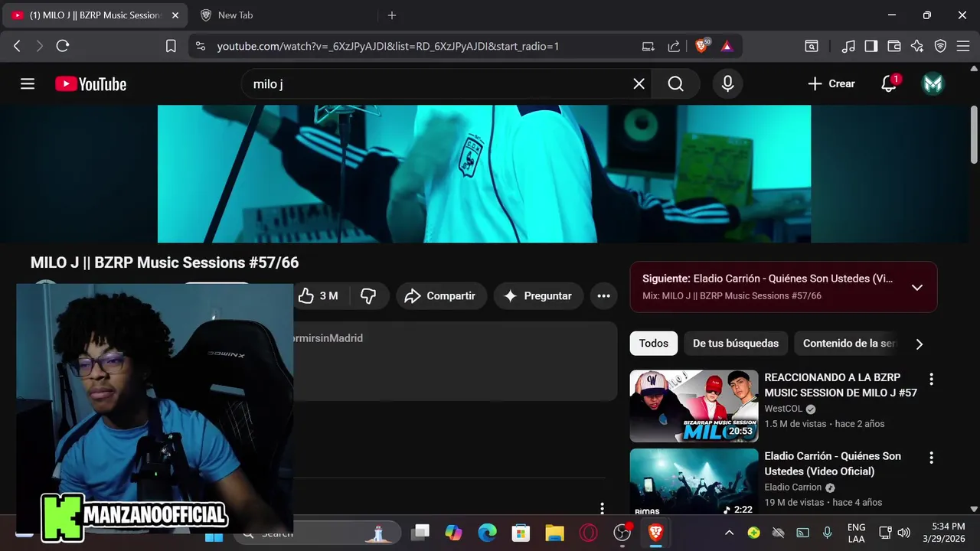View site information icon in address bar
Image resolution: width=980 pixels, height=551 pixels.
point(201,46)
